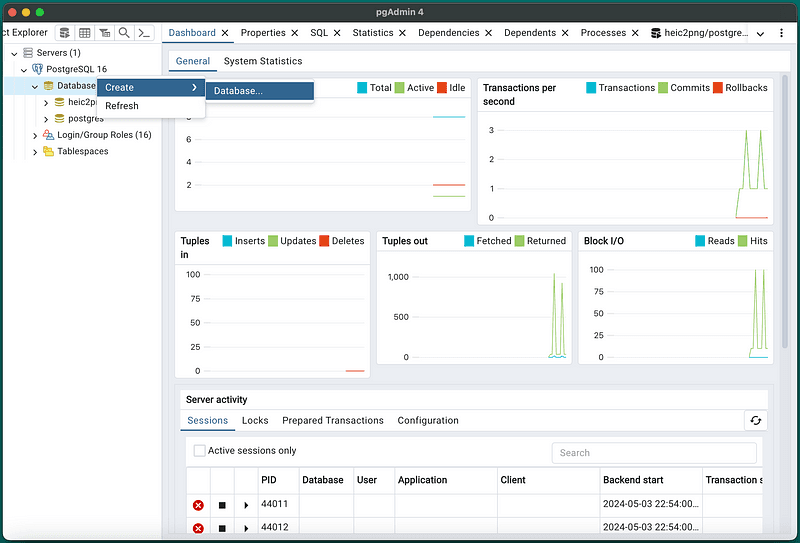Expand details for PID 44011 row
The width and height of the screenshot is (800, 543).
[x=246, y=505]
